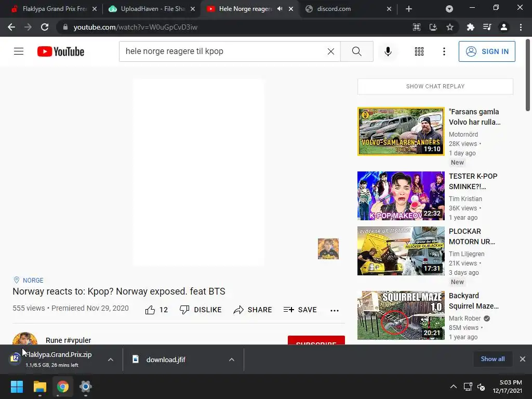Click the channel watermark in the video player
The height and width of the screenshot is (399, 532).
328,249
